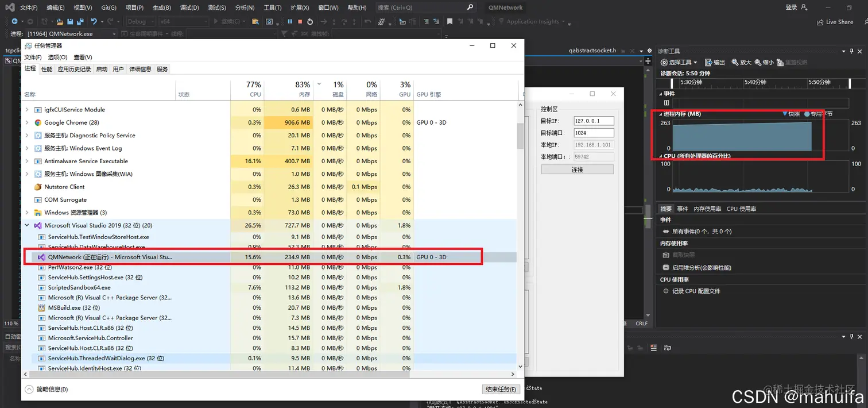Click the navigate backward icon in Visual Studio
This screenshot has height=408, width=868.
(x=15, y=22)
